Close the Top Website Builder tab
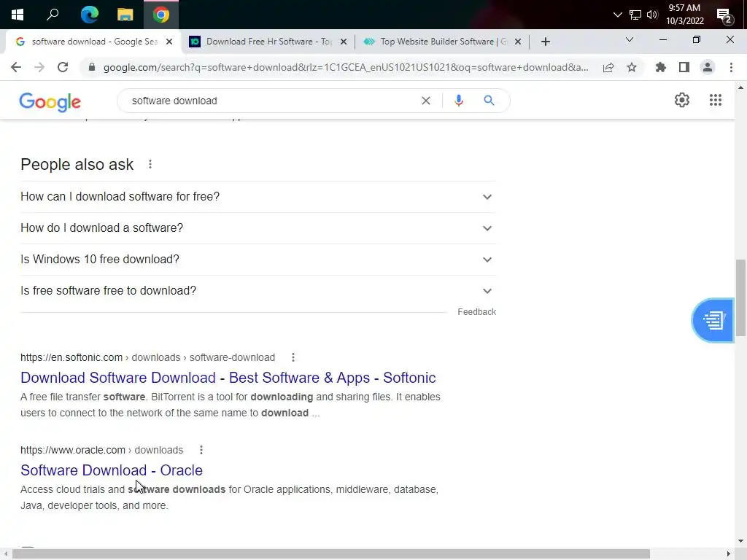The height and width of the screenshot is (560, 747). [x=518, y=42]
